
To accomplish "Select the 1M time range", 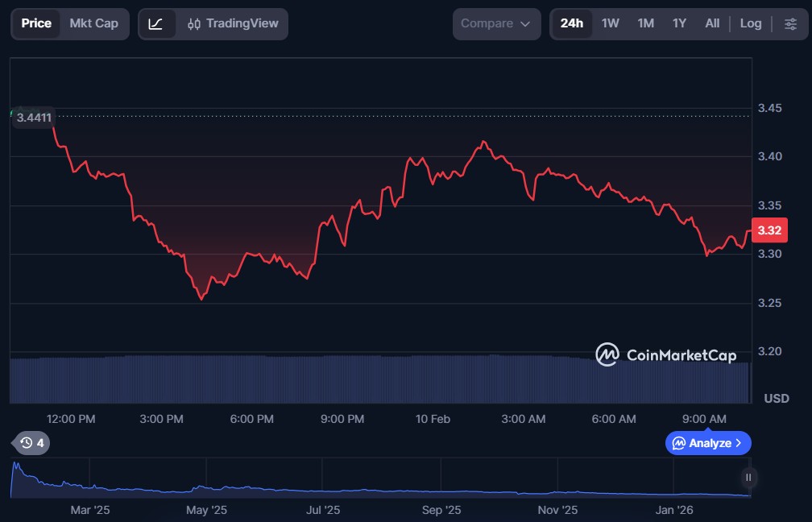I will (x=645, y=23).
